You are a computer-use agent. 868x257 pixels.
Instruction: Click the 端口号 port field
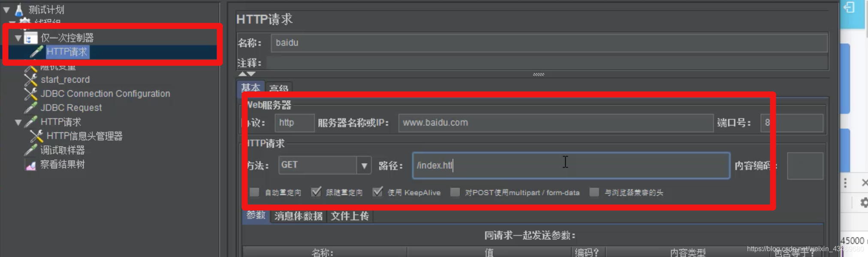click(x=792, y=123)
